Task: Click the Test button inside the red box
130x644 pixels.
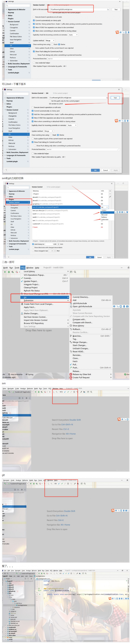Action: tap(115, 97)
